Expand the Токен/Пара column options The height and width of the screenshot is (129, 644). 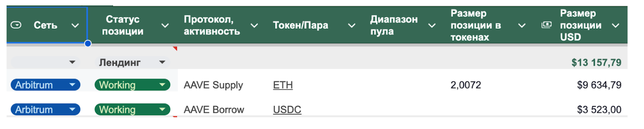click(352, 25)
